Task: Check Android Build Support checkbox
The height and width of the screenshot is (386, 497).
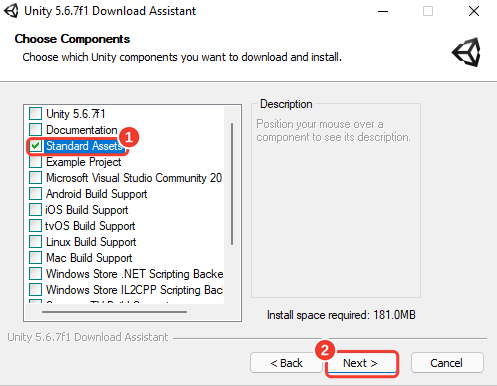Action: click(x=35, y=194)
